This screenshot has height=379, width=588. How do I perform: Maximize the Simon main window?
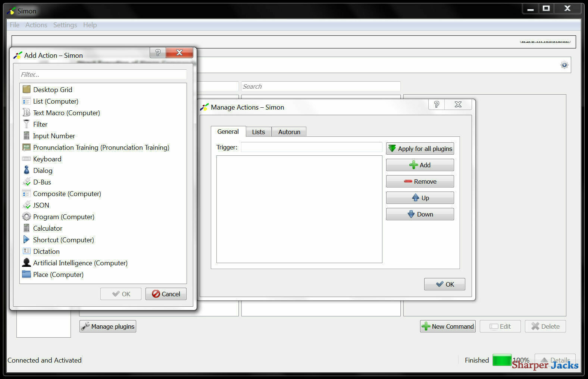546,9
